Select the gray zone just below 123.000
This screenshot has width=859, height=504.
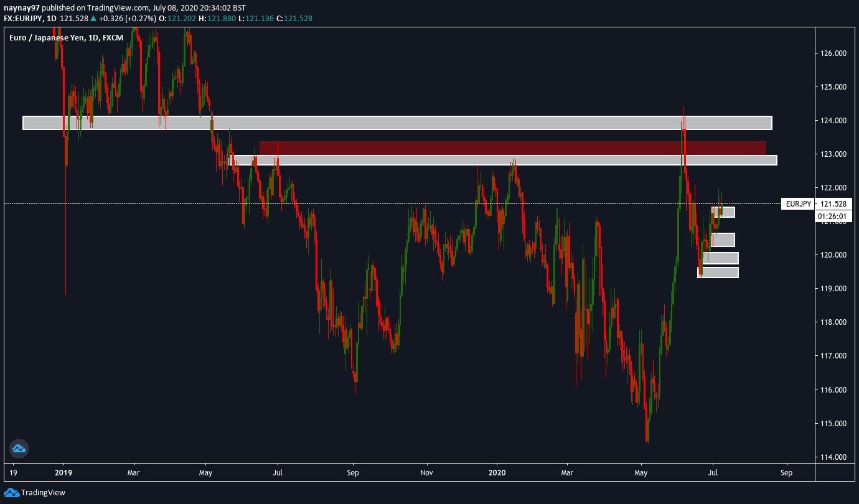[x=504, y=160]
